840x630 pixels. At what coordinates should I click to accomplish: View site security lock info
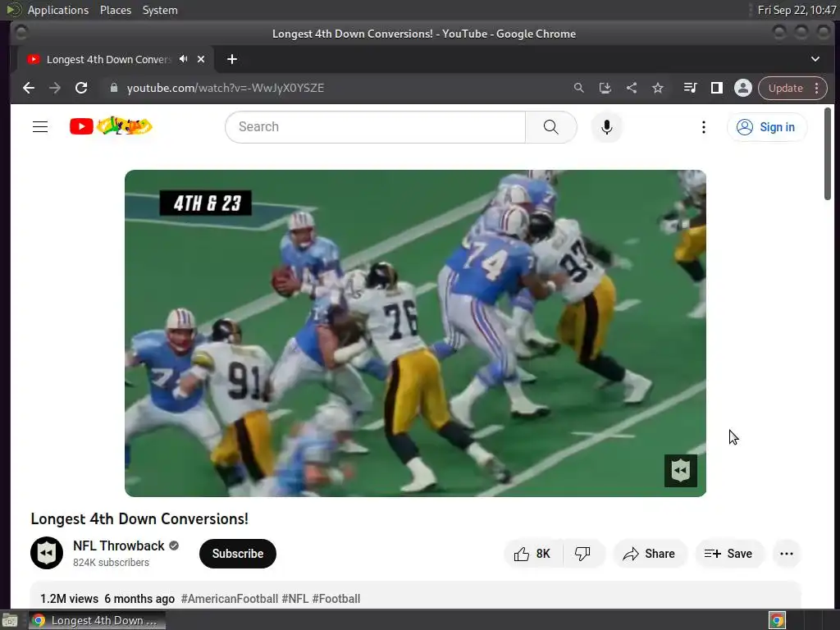tap(113, 88)
